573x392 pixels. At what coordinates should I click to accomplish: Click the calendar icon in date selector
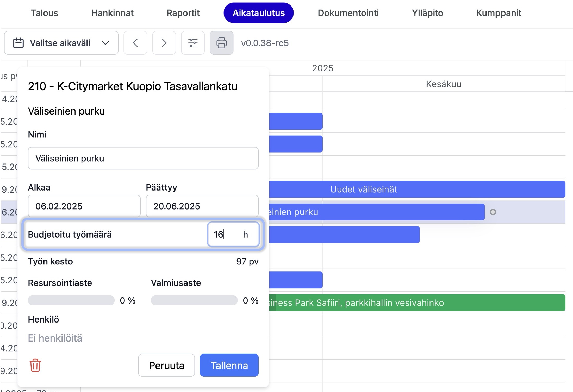pos(18,43)
